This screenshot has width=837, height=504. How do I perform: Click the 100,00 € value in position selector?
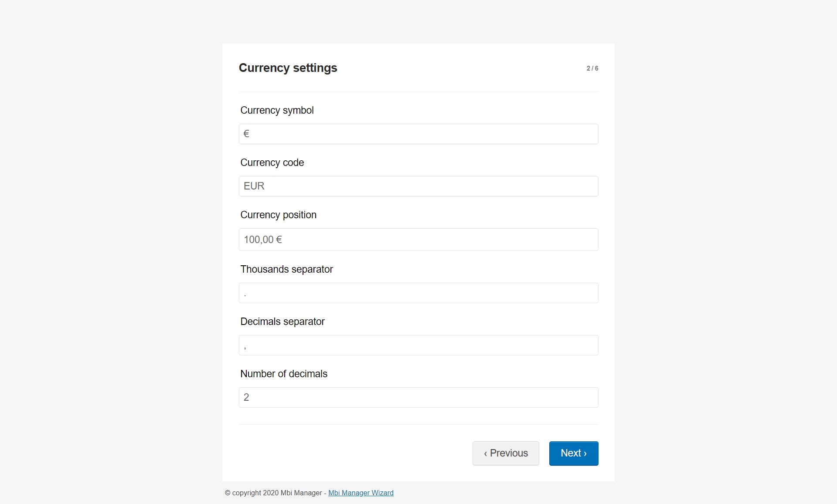pos(263,240)
